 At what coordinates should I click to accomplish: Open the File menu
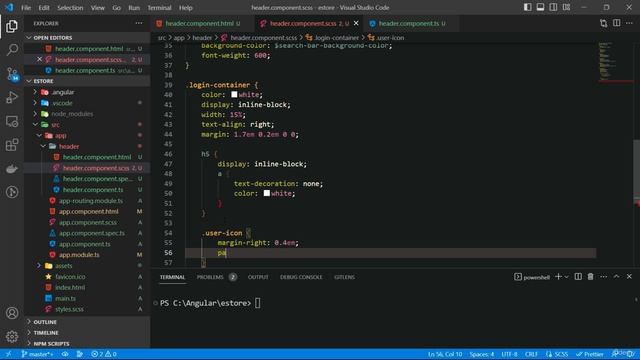[x=26, y=7]
